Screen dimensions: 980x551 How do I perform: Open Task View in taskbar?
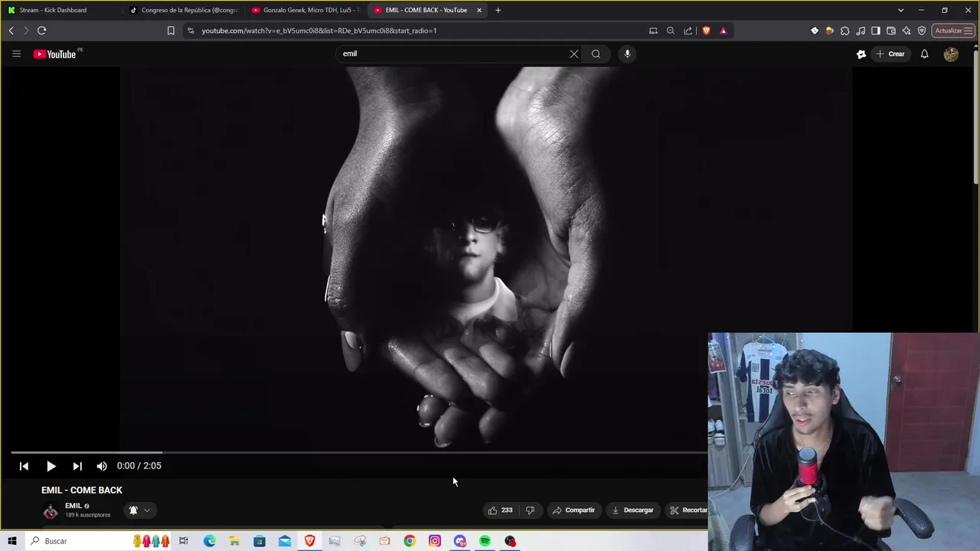184,541
